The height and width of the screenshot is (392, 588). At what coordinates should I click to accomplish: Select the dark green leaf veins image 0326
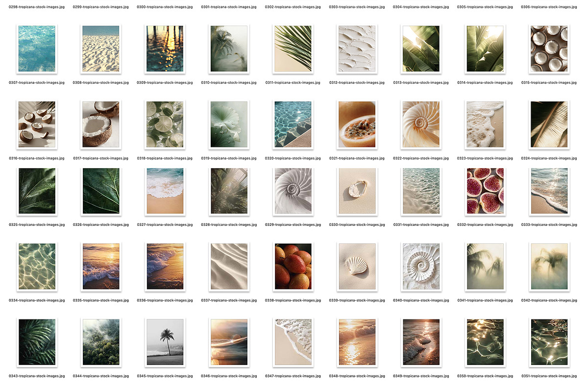tap(101, 191)
